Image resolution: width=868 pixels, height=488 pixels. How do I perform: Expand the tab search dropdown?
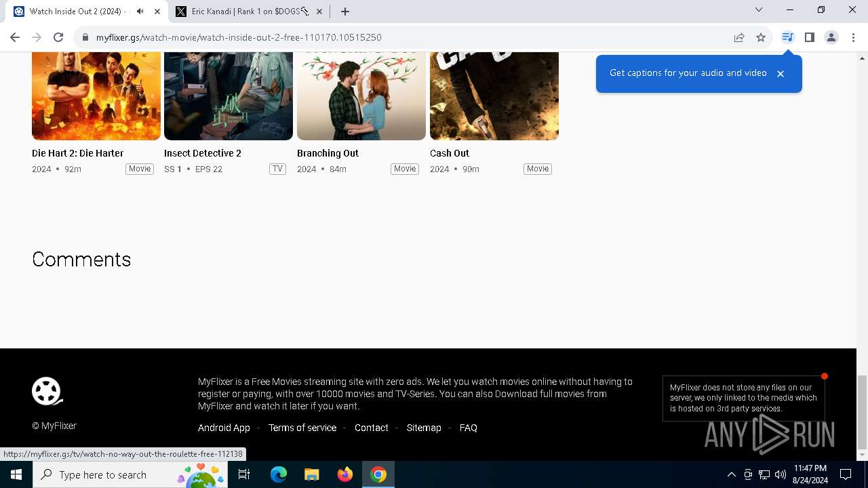[759, 9]
